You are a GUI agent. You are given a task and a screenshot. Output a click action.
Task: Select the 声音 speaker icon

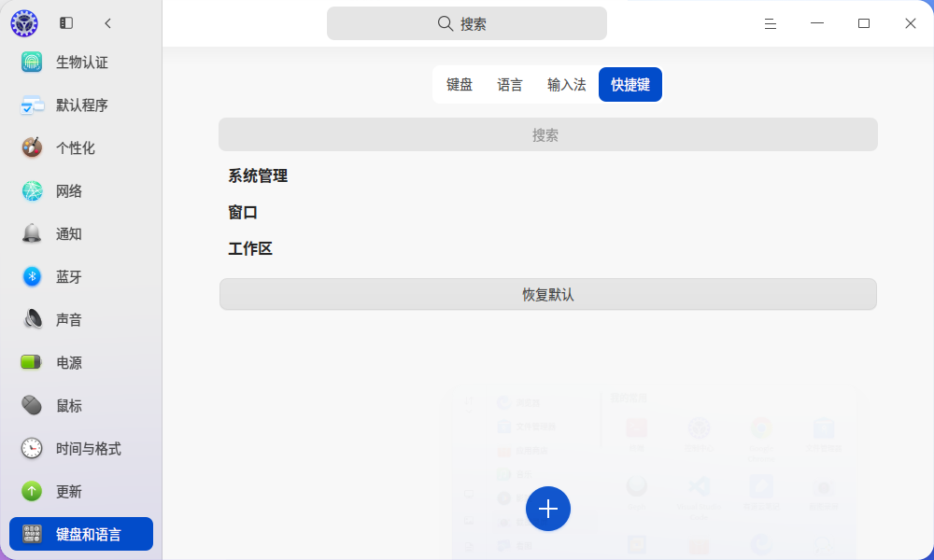coord(32,319)
